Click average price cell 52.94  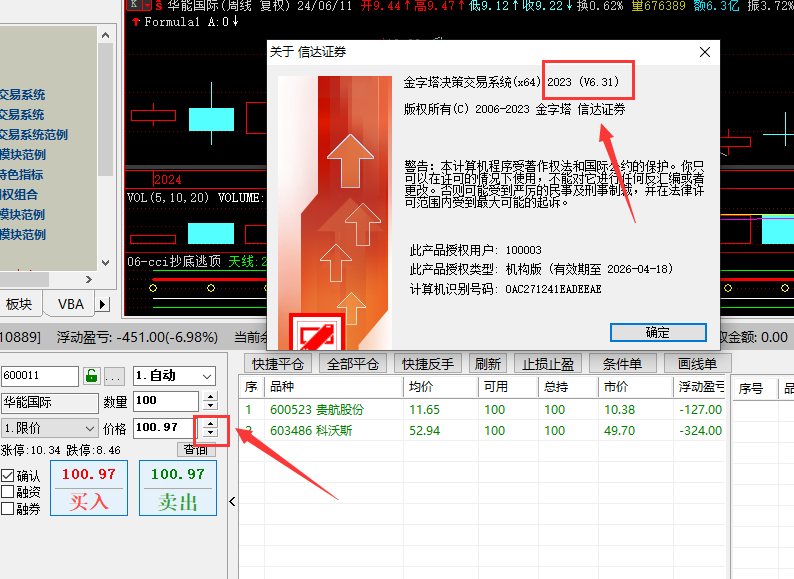coord(424,431)
